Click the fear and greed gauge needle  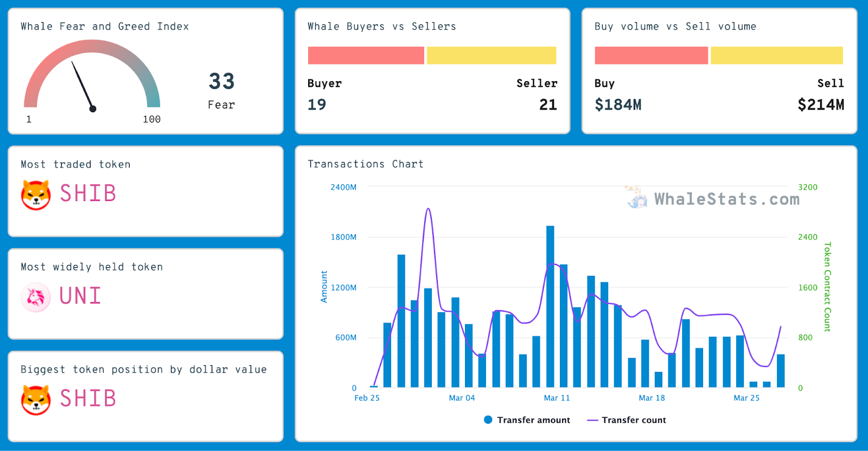point(84,86)
